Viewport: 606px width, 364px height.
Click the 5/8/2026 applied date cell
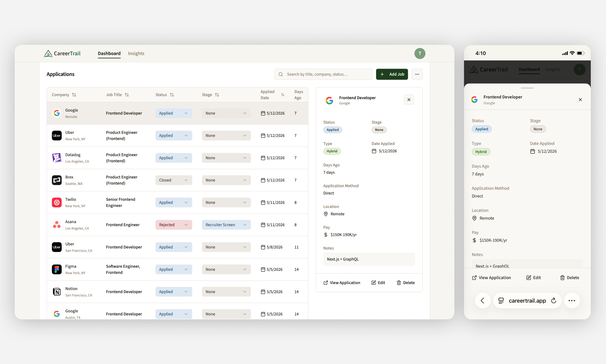272,247
